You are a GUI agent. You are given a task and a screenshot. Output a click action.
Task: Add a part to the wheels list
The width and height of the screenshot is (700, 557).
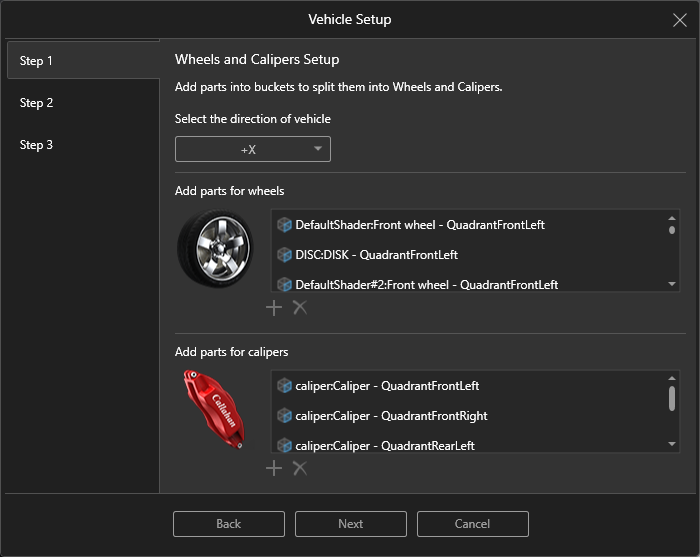(x=274, y=307)
